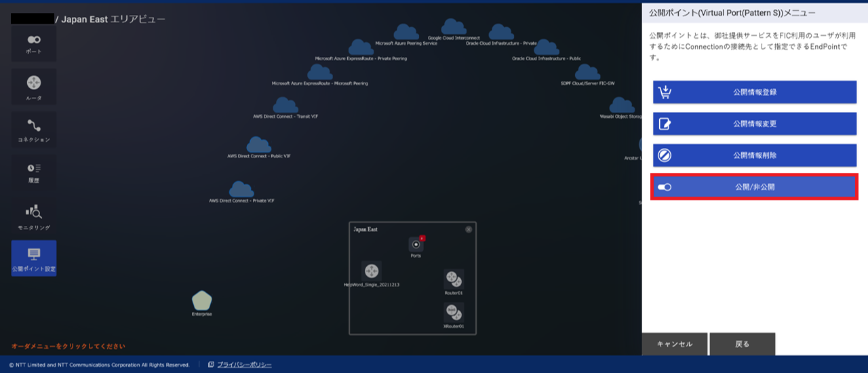868x373 pixels.
Task: Select AWS Direct Connect - Public VIF cloud
Action: 258,144
